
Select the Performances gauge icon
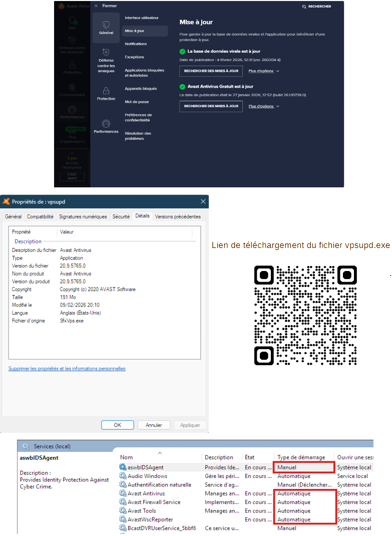click(106, 123)
